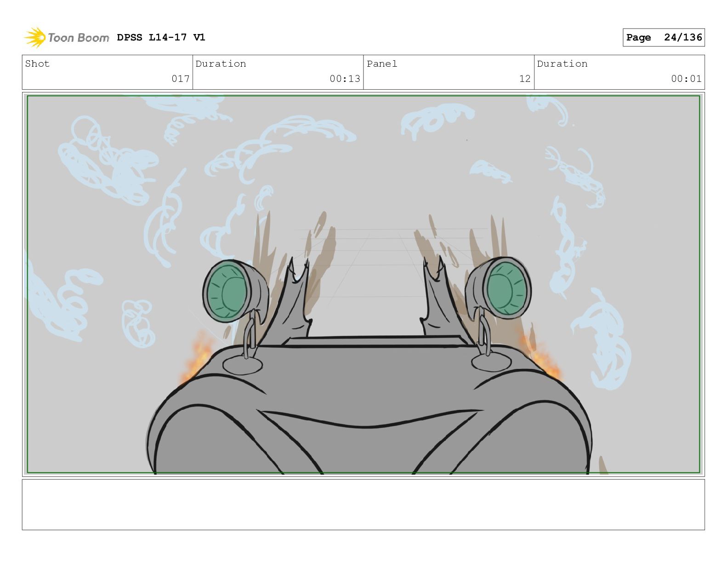Image resolution: width=728 pixels, height=563 pixels.
Task: Click the panel duration value '00:01'
Action: [x=686, y=79]
